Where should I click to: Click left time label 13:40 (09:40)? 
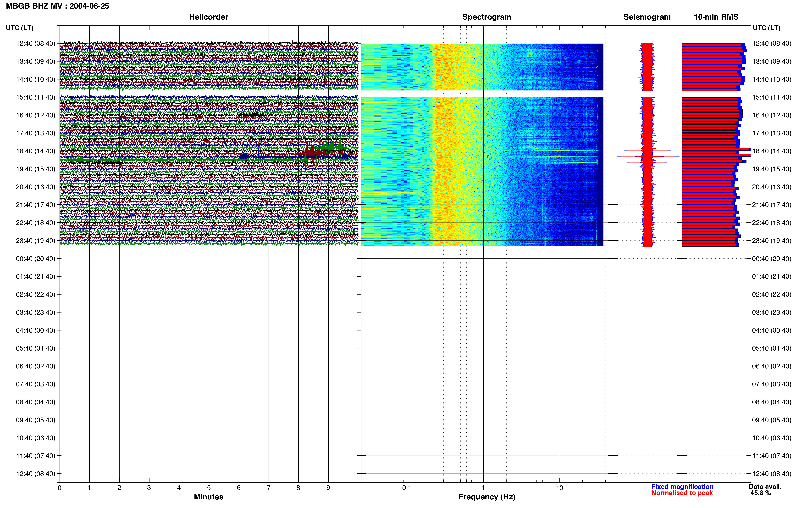coord(36,61)
